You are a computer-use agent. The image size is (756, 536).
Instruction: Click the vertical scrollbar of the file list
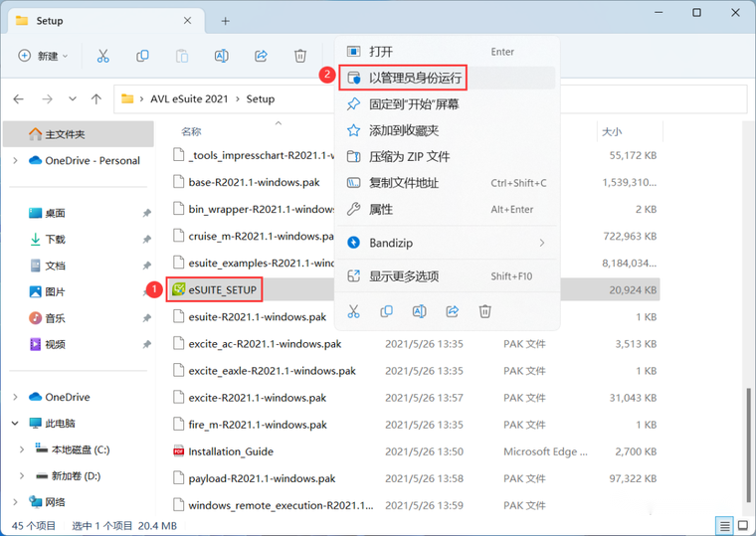[x=748, y=444]
